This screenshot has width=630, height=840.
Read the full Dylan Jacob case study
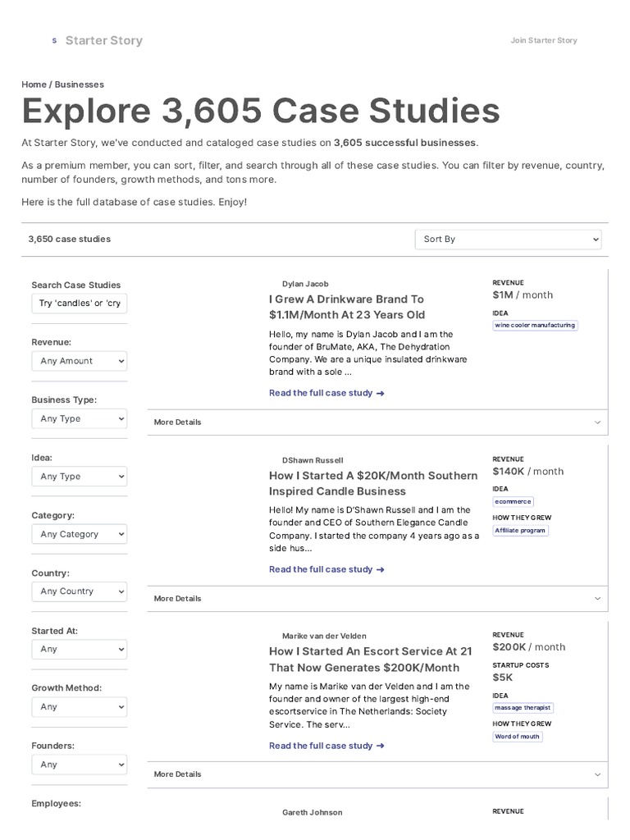(x=326, y=393)
